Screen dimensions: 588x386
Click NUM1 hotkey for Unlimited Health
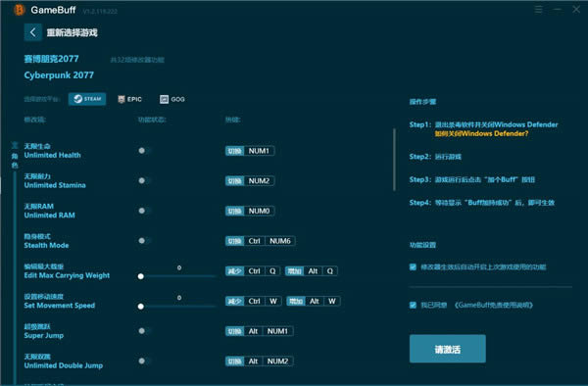click(x=250, y=151)
